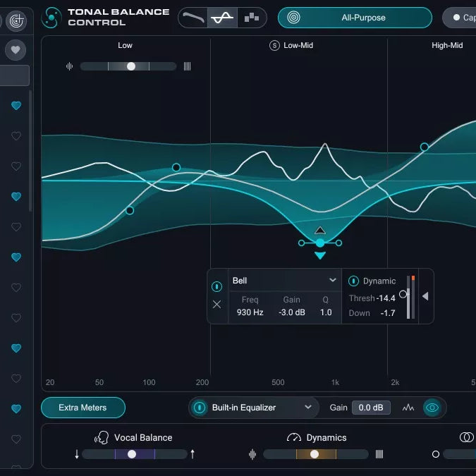Adjust the Vocal Balance slider

[x=132, y=454]
